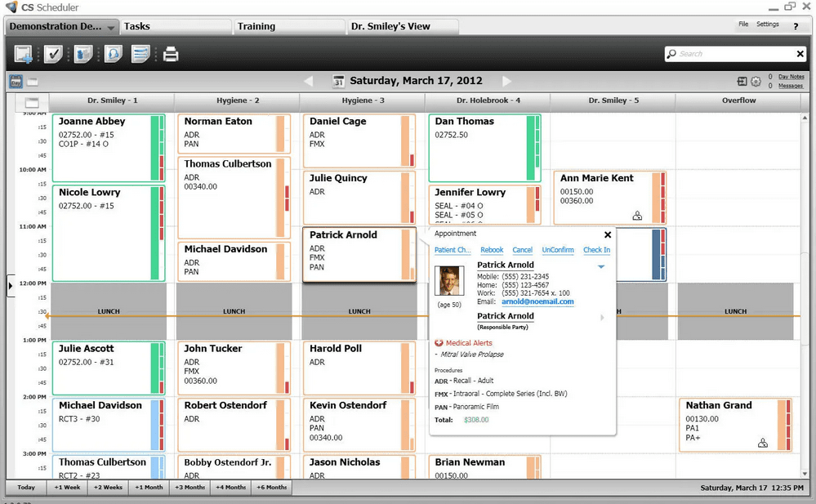Click the headset icon in the toolbar
The image size is (816, 504).
point(112,55)
